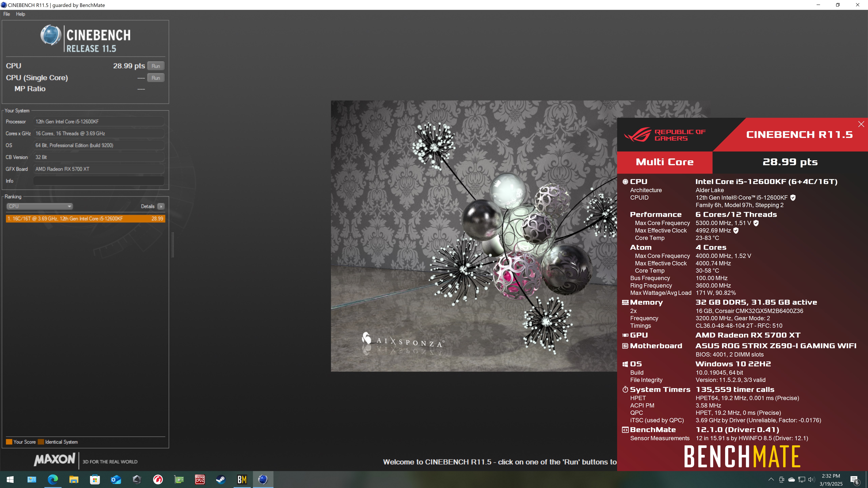Open the Help menu
This screenshot has height=488, width=868.
[21, 14]
